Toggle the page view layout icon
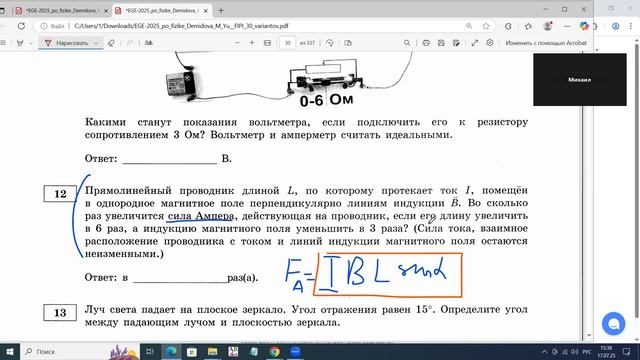This screenshot has height=360, width=640. [348, 43]
